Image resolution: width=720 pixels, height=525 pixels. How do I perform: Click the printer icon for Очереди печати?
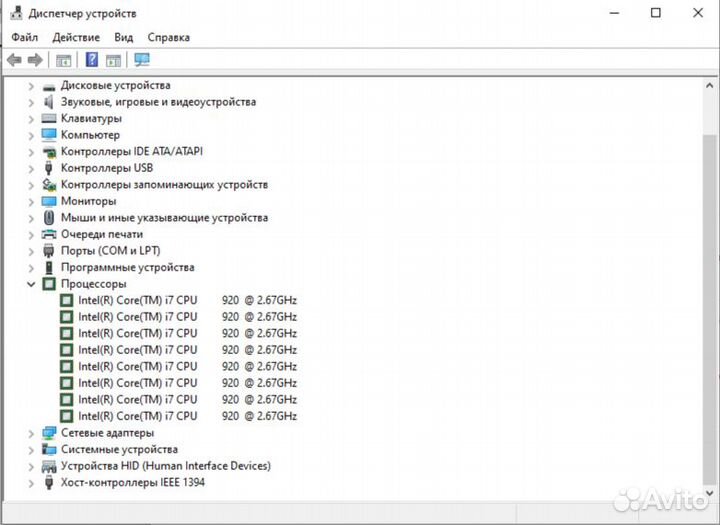click(49, 234)
